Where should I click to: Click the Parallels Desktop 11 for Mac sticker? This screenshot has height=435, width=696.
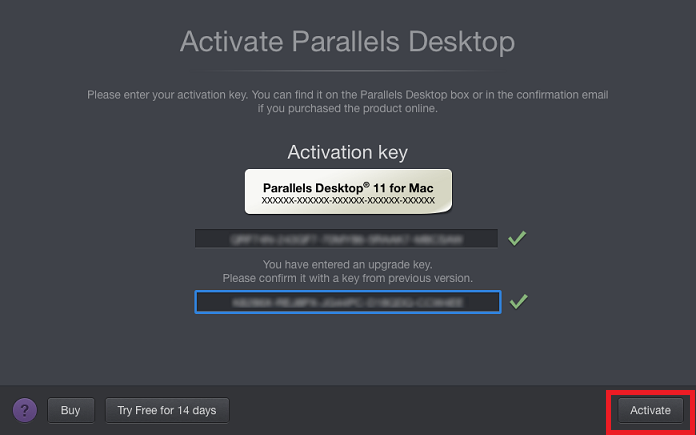point(348,191)
